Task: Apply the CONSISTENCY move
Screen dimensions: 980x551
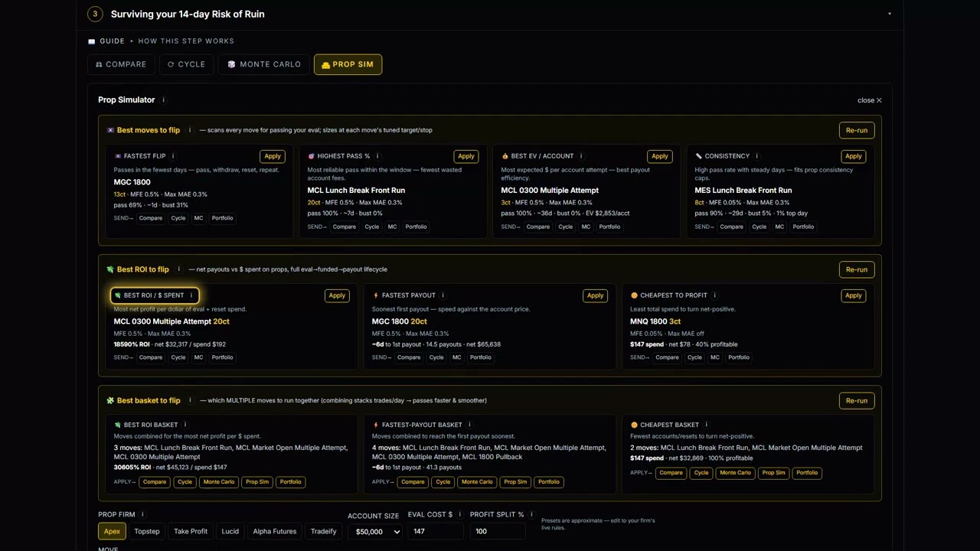Action: click(854, 156)
